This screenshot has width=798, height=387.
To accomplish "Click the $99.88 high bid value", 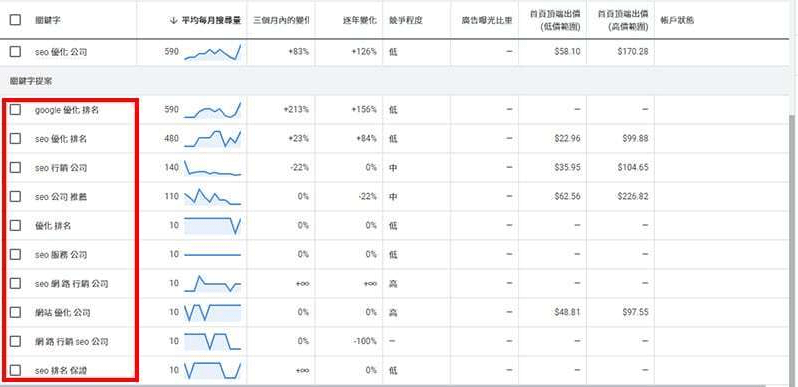I will click(x=636, y=139).
